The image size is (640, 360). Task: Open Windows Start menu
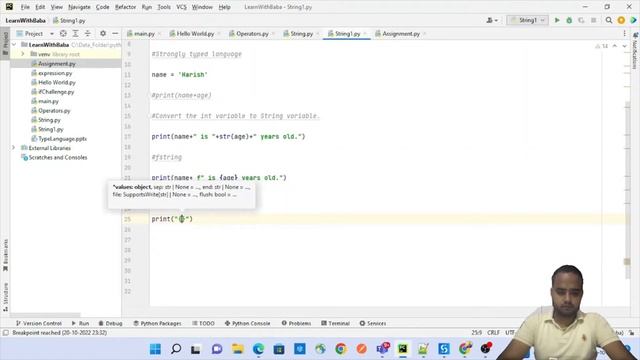coord(155,349)
